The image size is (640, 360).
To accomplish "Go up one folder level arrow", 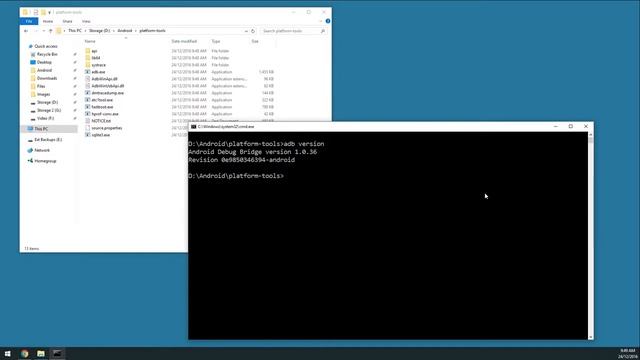I will tap(51, 31).
